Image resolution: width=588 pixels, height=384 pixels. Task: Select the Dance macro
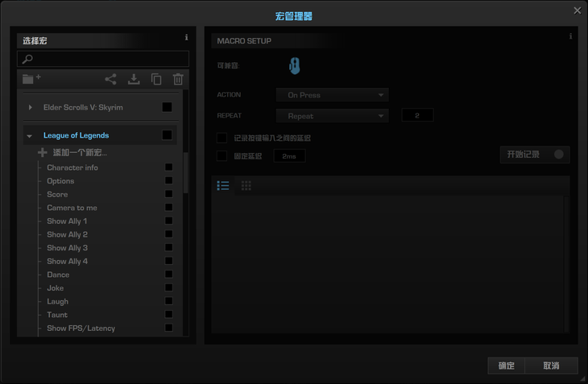58,275
